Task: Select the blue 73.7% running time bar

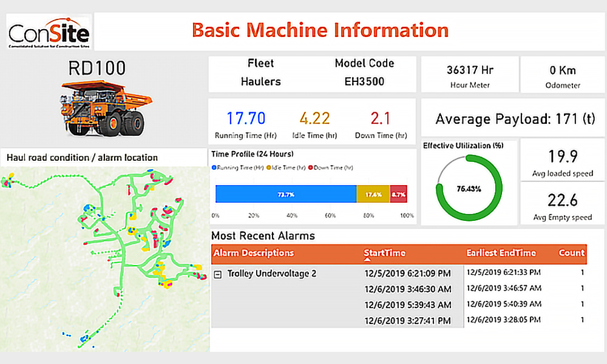Action: 285,194
